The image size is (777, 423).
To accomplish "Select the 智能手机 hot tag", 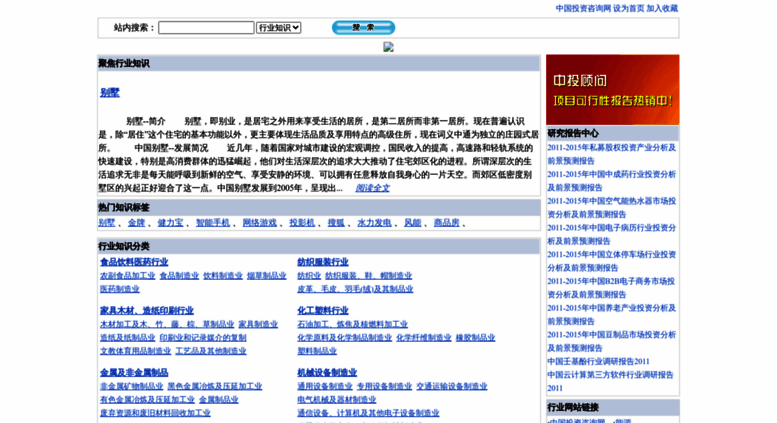I will click(x=213, y=223).
